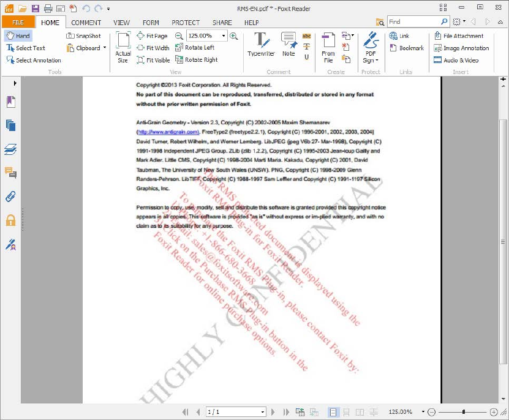Switch to the FORM tab

pos(151,23)
